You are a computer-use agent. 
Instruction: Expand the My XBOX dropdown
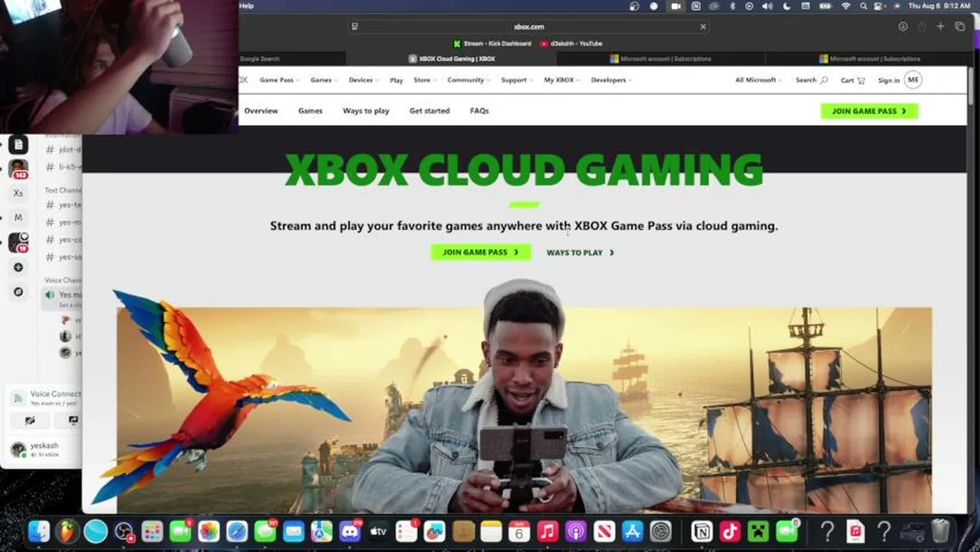[562, 80]
